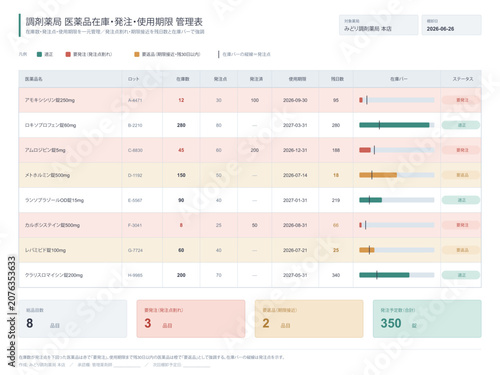
Task: Open the 要返品 summary card showing 2
Action: pyautogui.click(x=309, y=319)
